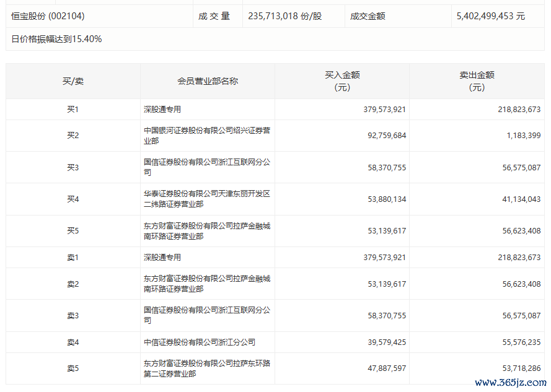Click the 买入金额 (元) column header
This screenshot has height=392, width=551.
click(342, 81)
